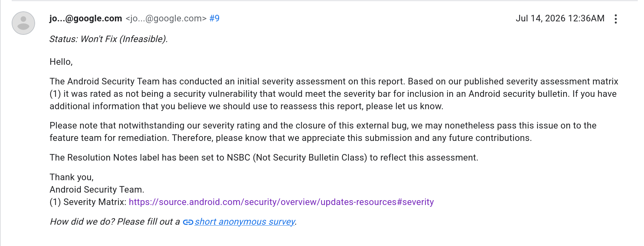Click the Status: Won't Fix (Infeasible) line
Viewport: 644px width, 246px height.
click(108, 39)
